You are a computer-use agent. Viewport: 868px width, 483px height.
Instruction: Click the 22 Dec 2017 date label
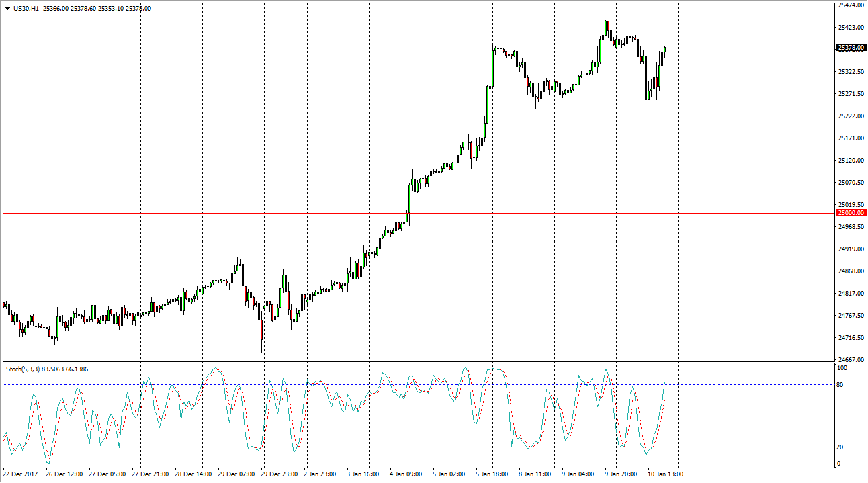pos(19,474)
